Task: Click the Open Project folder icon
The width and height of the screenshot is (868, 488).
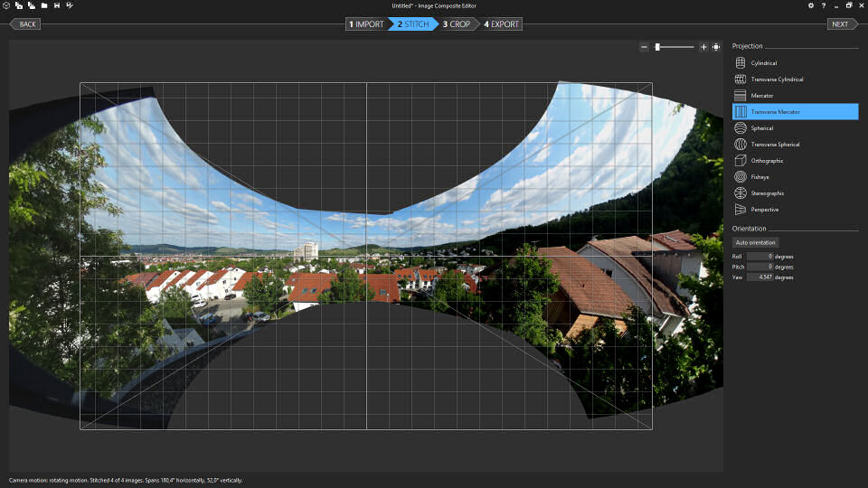Action: (43, 5)
